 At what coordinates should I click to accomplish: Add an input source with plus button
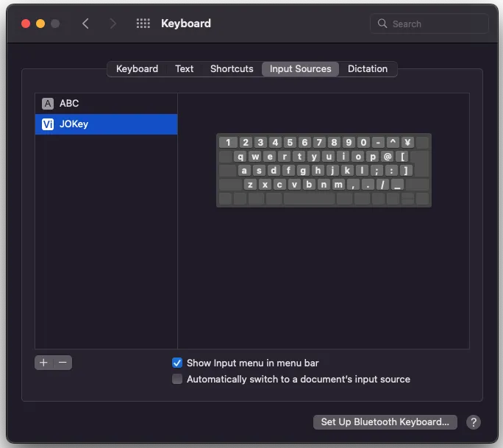point(43,363)
